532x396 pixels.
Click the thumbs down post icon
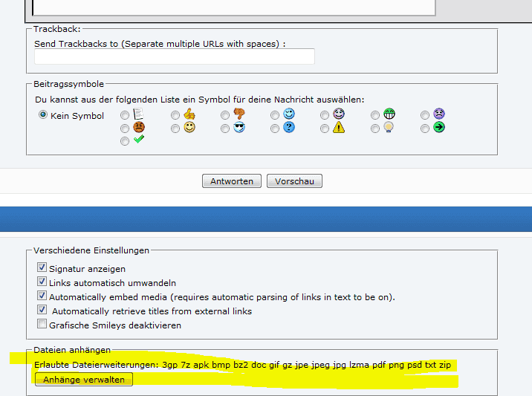239,114
